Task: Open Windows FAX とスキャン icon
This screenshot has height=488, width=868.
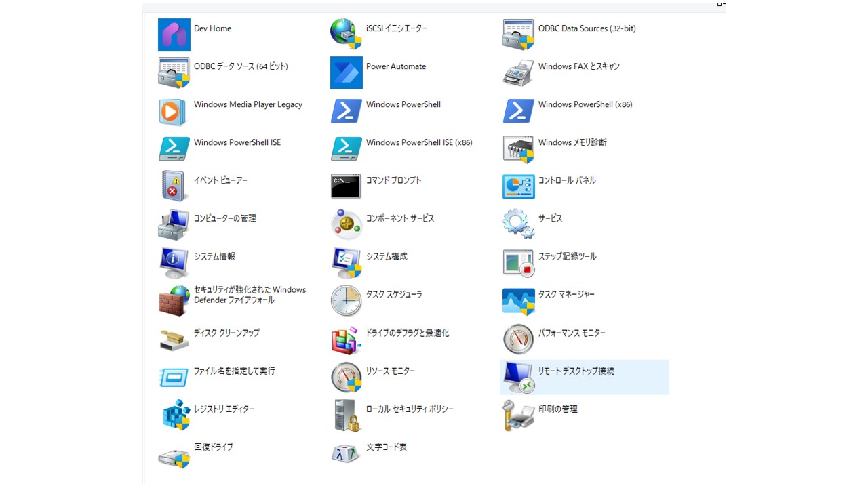Action: click(519, 73)
